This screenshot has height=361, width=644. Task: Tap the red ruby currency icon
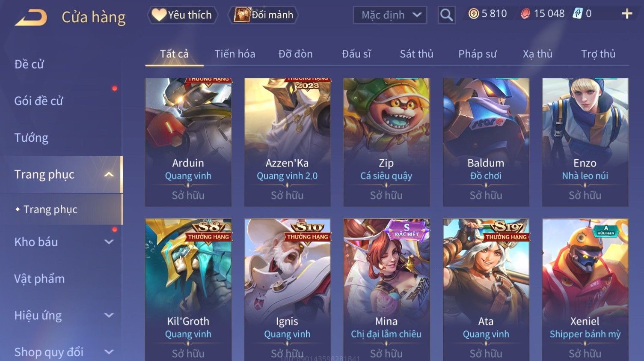tap(525, 14)
